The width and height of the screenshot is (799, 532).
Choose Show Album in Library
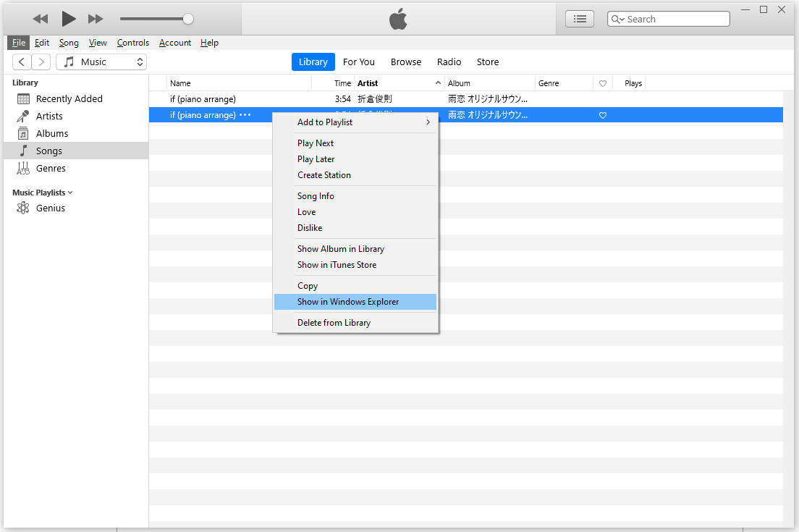(355, 249)
